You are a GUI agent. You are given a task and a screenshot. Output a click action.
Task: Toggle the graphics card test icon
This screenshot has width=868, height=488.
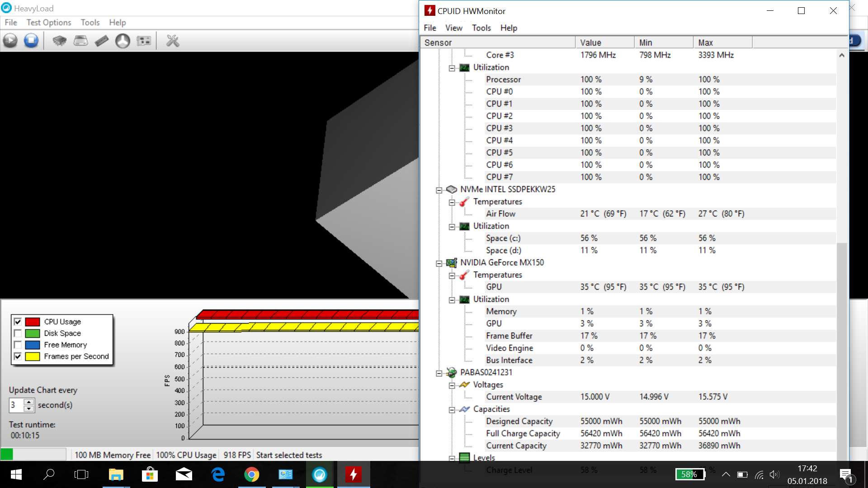pyautogui.click(x=144, y=41)
